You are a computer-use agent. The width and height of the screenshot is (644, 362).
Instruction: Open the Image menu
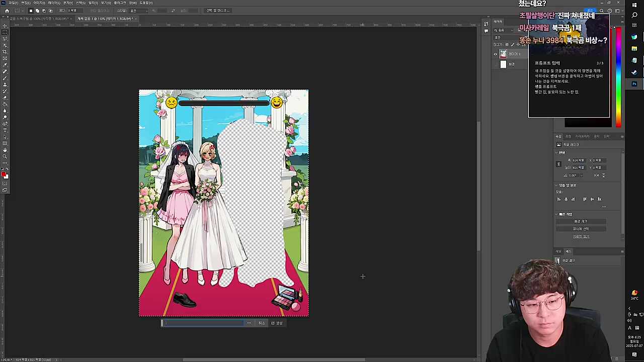click(x=39, y=3)
